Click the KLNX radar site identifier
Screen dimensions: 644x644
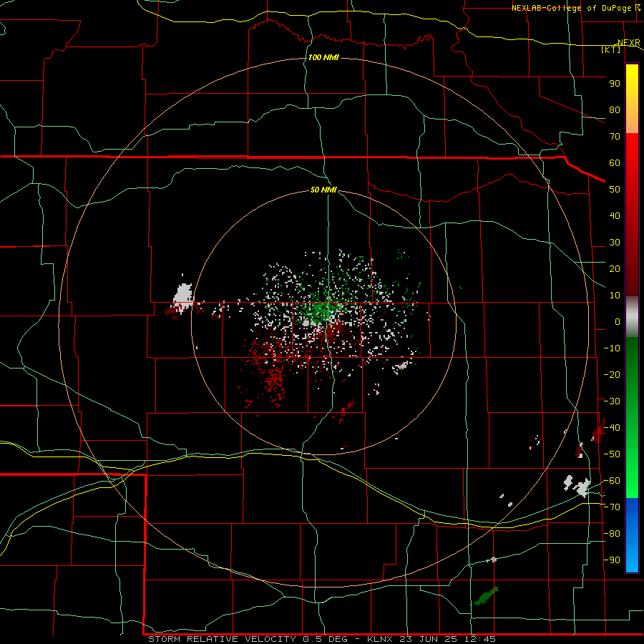[x=380, y=639]
